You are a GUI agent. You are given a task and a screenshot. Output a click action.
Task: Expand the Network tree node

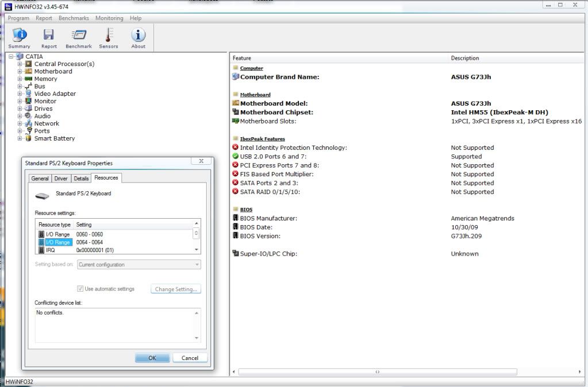(20, 123)
